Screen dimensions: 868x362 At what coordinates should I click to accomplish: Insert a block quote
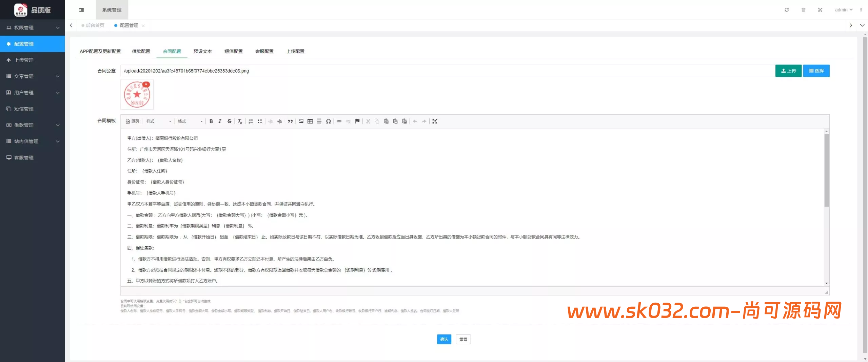click(290, 121)
